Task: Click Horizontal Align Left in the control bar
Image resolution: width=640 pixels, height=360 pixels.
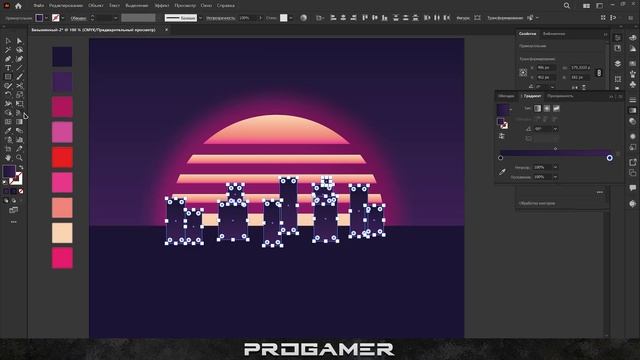Action: click(333, 18)
